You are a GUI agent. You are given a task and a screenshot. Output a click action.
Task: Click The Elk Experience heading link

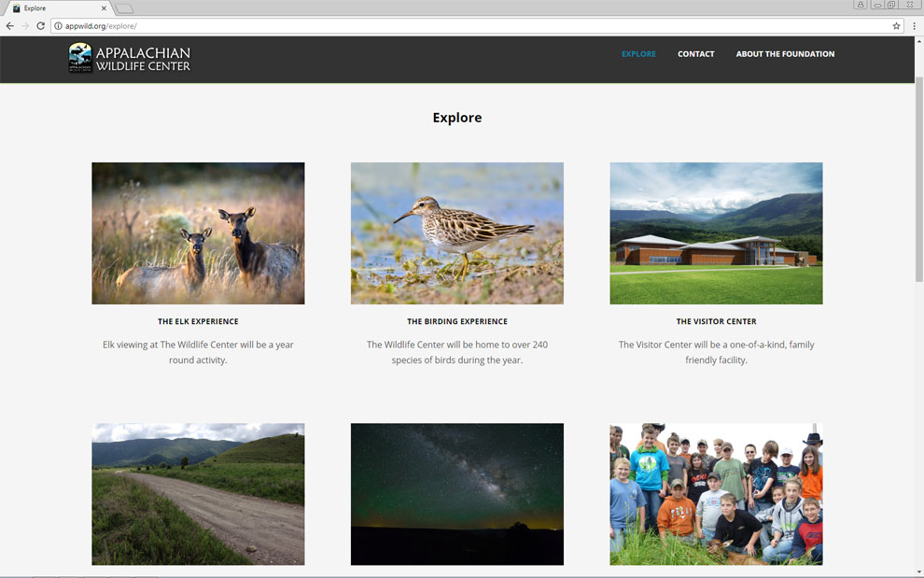pos(198,322)
